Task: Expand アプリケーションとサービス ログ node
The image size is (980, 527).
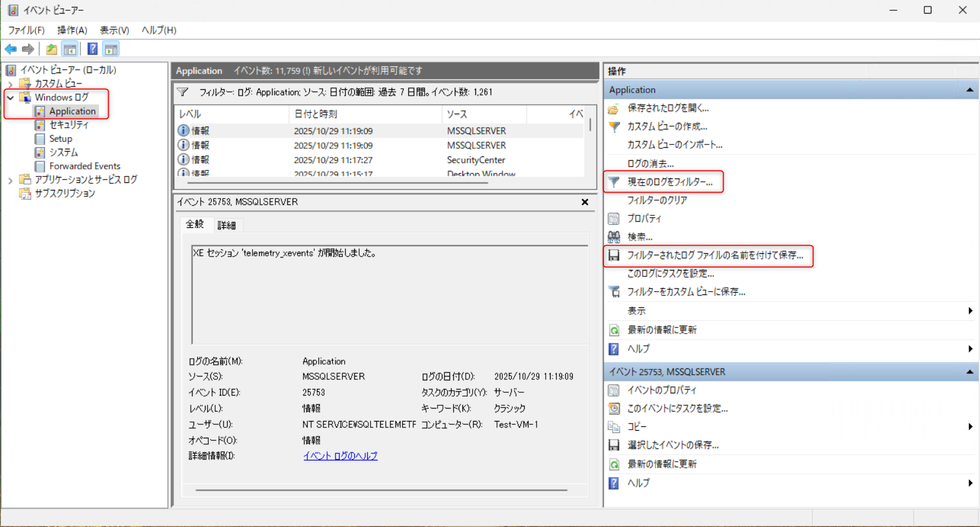Action: point(10,180)
